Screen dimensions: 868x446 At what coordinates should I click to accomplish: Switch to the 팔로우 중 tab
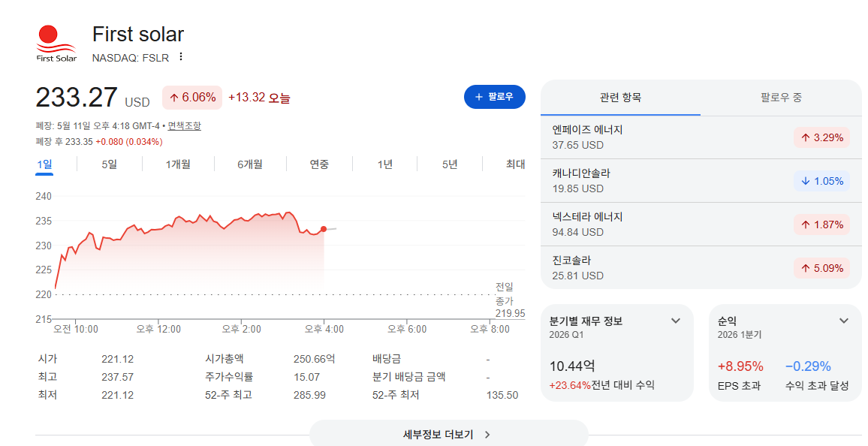point(781,98)
